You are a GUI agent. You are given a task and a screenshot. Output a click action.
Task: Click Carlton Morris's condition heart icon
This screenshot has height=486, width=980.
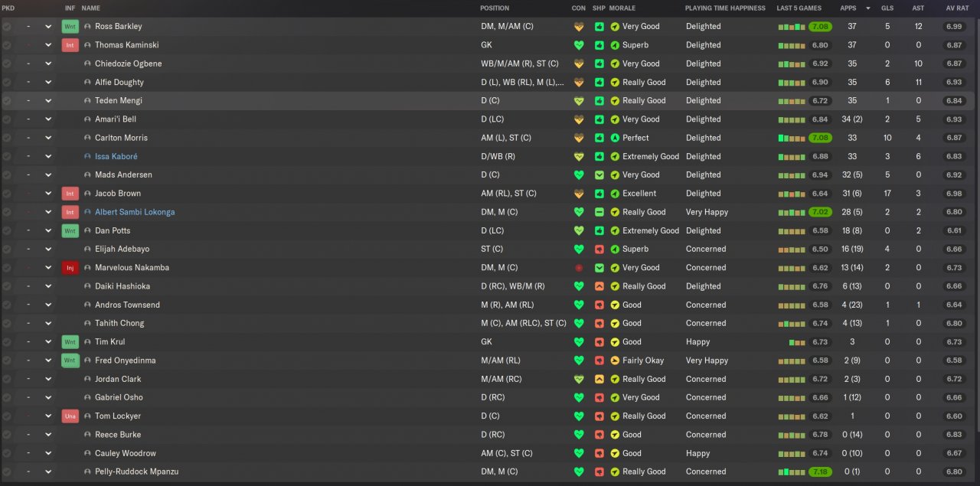pos(579,138)
